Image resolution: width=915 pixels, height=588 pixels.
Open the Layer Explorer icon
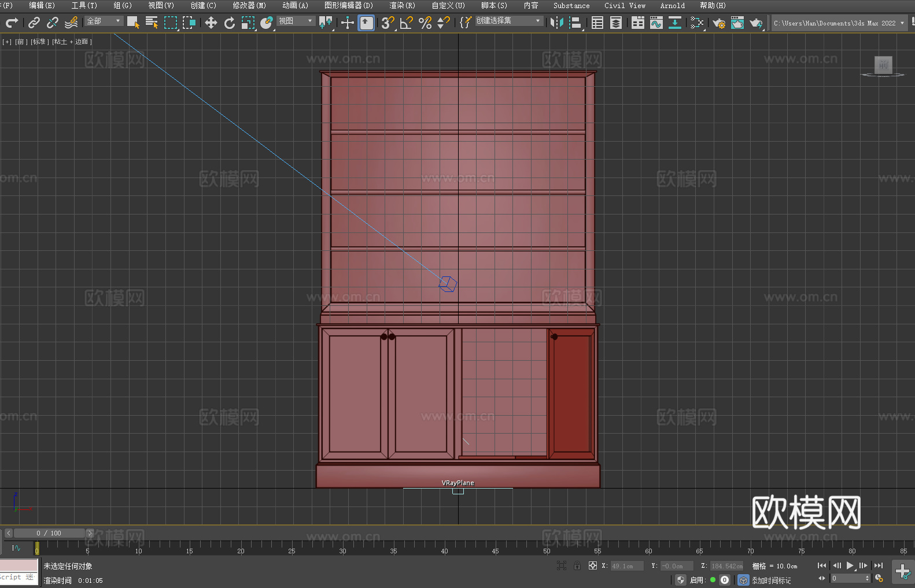pyautogui.click(x=616, y=23)
